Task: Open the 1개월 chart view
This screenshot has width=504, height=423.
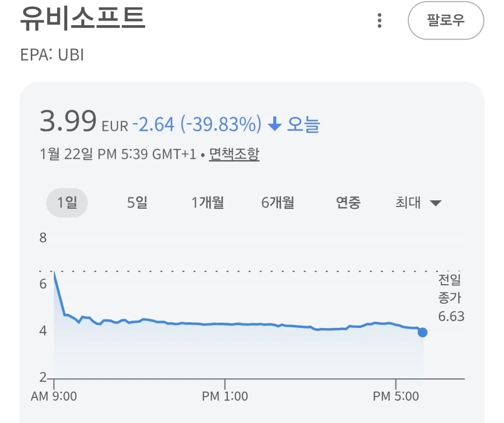Action: tap(208, 203)
